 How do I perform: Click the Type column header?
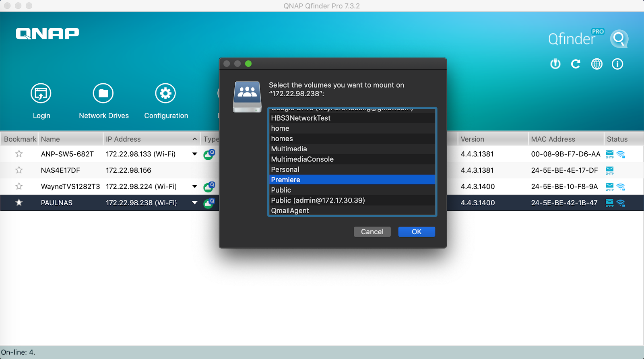click(211, 139)
